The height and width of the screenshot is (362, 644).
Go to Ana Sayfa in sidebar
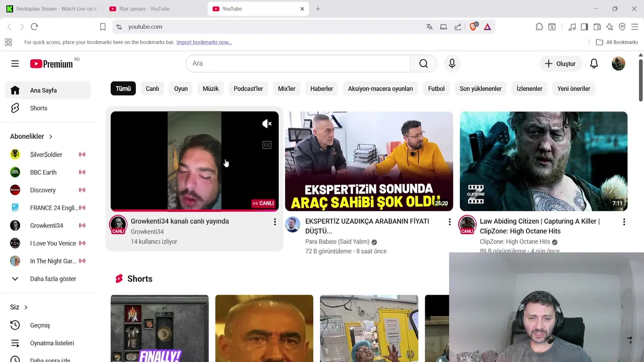click(x=48, y=90)
